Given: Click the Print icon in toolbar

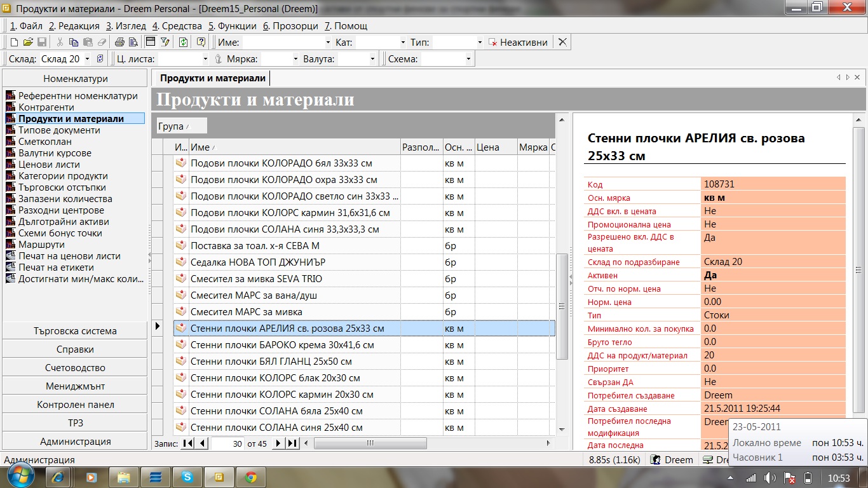Looking at the screenshot, I should 119,43.
